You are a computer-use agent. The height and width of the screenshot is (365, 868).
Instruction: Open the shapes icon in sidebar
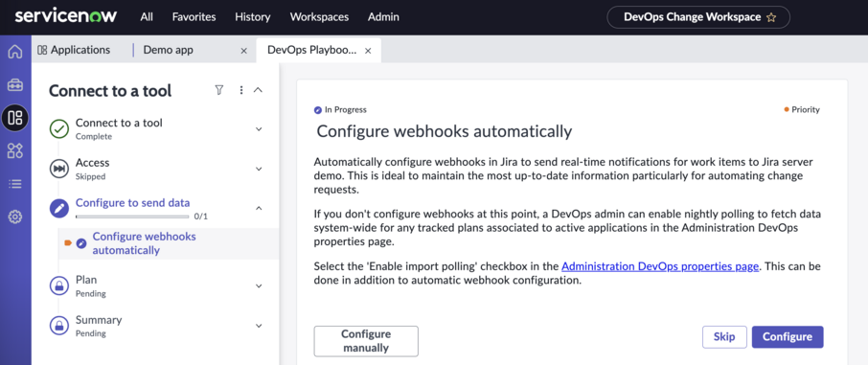(15, 150)
